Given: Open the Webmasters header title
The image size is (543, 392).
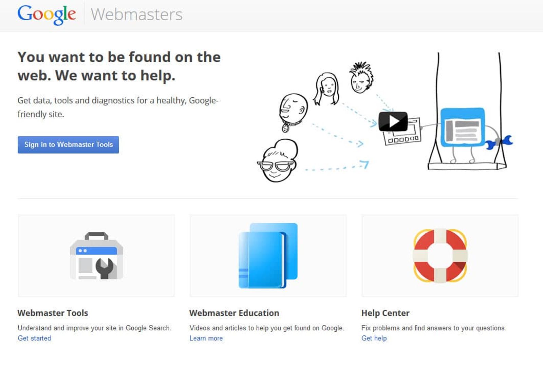Looking at the screenshot, I should [137, 15].
